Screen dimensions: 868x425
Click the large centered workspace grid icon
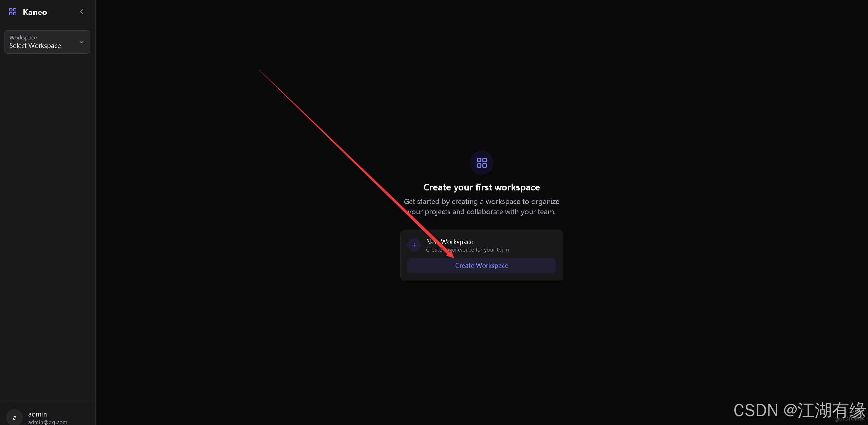click(481, 163)
